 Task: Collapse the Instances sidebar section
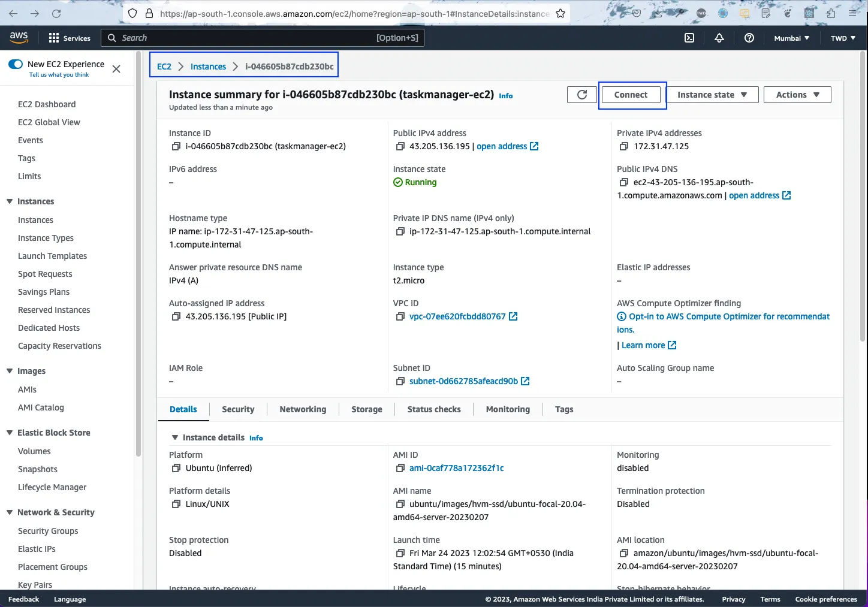click(10, 201)
